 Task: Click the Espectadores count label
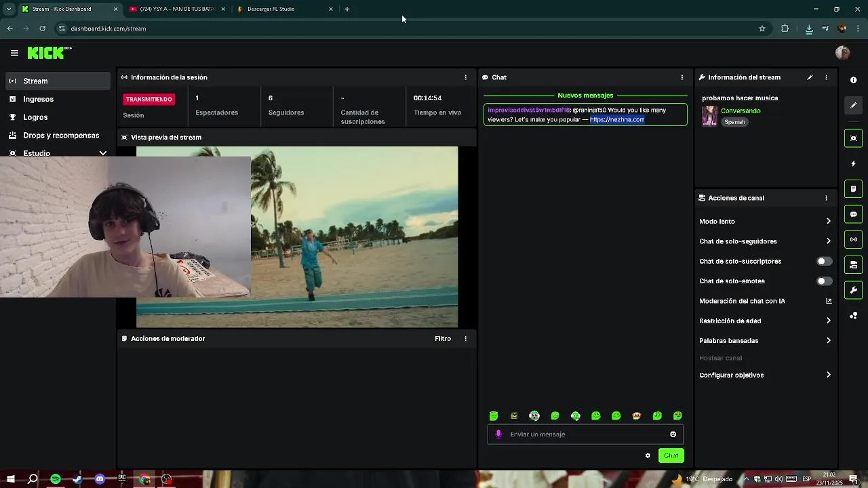[x=217, y=113]
